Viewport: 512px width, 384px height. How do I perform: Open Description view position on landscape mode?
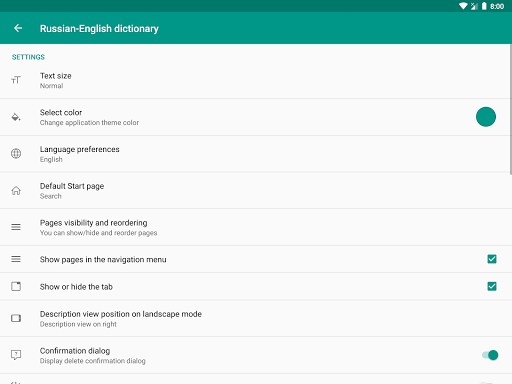tap(256, 318)
